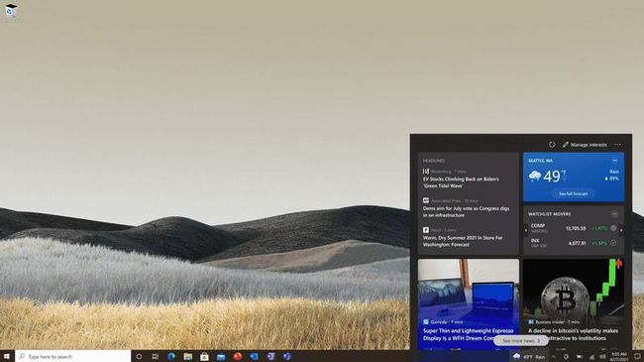The height and width of the screenshot is (362, 644).
Task: Open Task View on the taskbar
Action: (155, 356)
